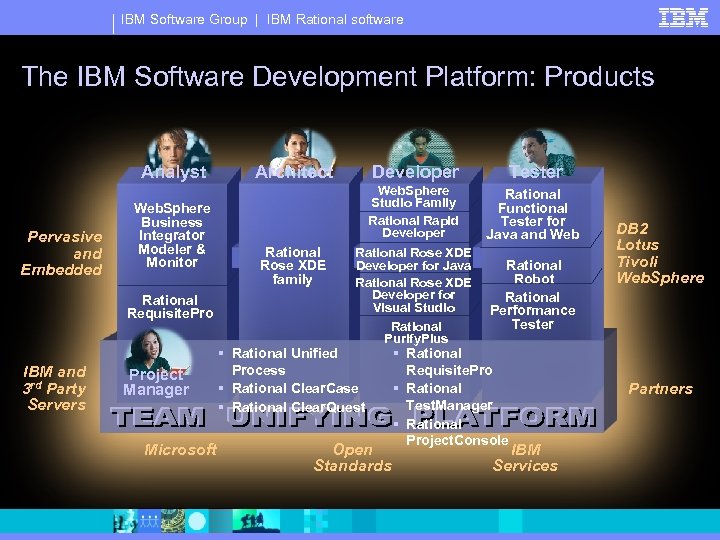Screen dimensions: 720x540
Task: Click the IBM logo in the header
Action: click(x=683, y=18)
